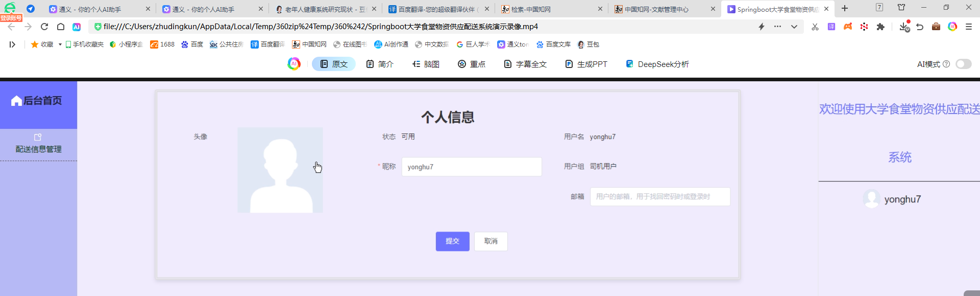Expand the 收藏 bookmarks dropdown arrow
The image size is (980, 296).
point(60,44)
